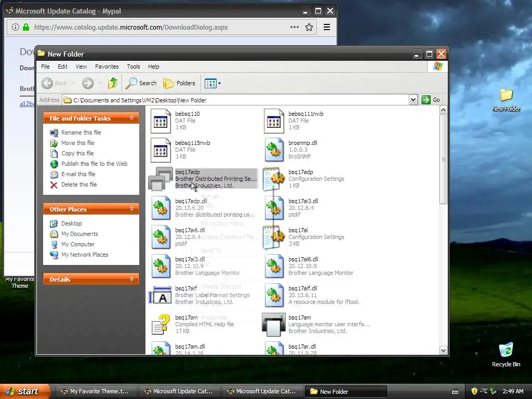Open the File menu
Image resolution: width=532 pixels, height=399 pixels.
(45, 66)
